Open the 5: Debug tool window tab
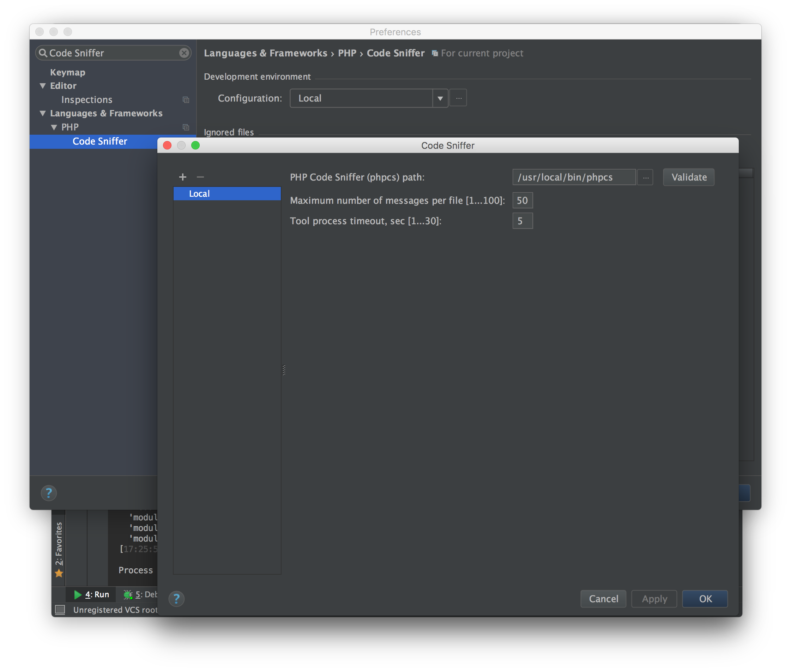 [140, 594]
